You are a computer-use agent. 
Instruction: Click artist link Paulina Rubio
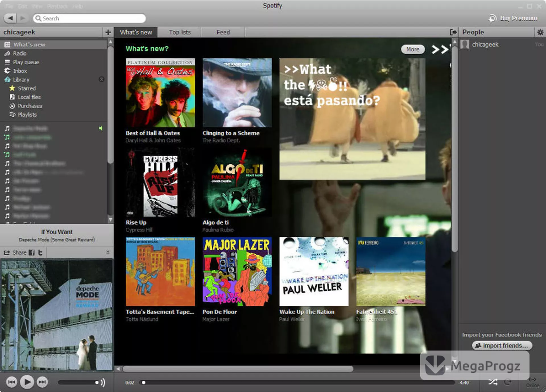pyautogui.click(x=218, y=230)
